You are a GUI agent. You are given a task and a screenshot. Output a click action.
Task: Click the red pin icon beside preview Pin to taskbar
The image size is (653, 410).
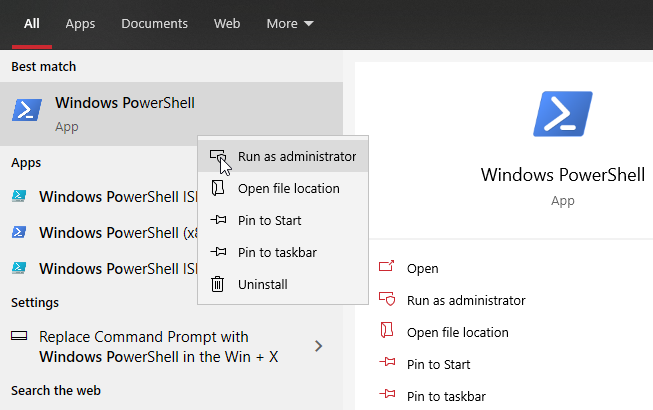pos(387,393)
